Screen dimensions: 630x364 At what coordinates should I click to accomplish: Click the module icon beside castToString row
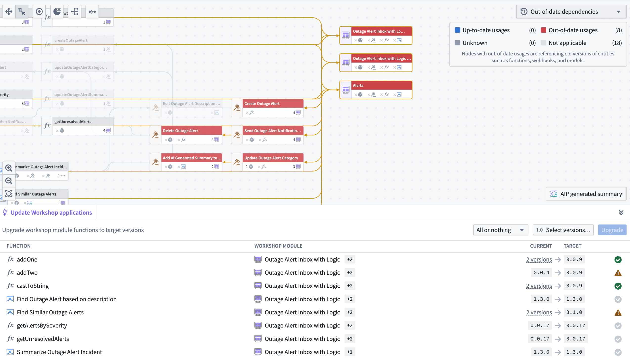coord(258,286)
